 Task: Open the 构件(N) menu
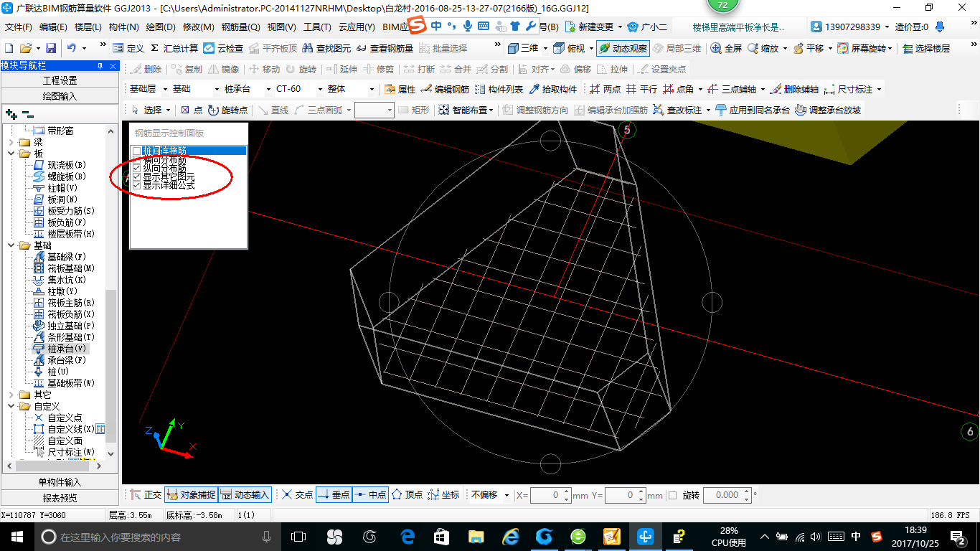tap(124, 27)
